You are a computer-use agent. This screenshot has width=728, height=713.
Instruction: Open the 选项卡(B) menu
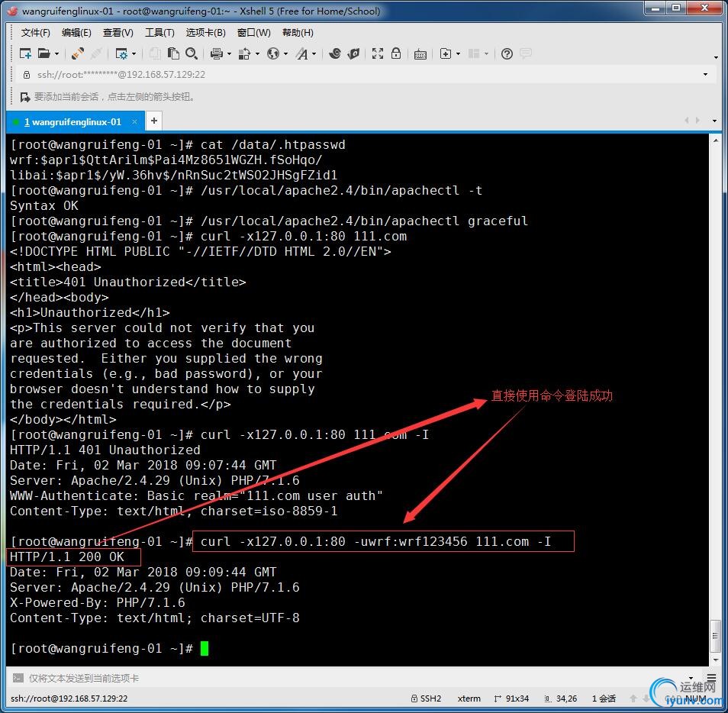click(206, 33)
